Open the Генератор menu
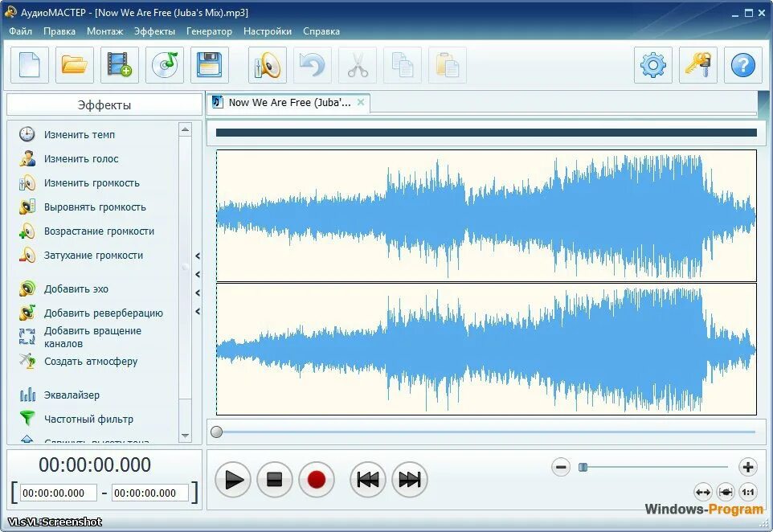The height and width of the screenshot is (532, 773). coord(209,31)
